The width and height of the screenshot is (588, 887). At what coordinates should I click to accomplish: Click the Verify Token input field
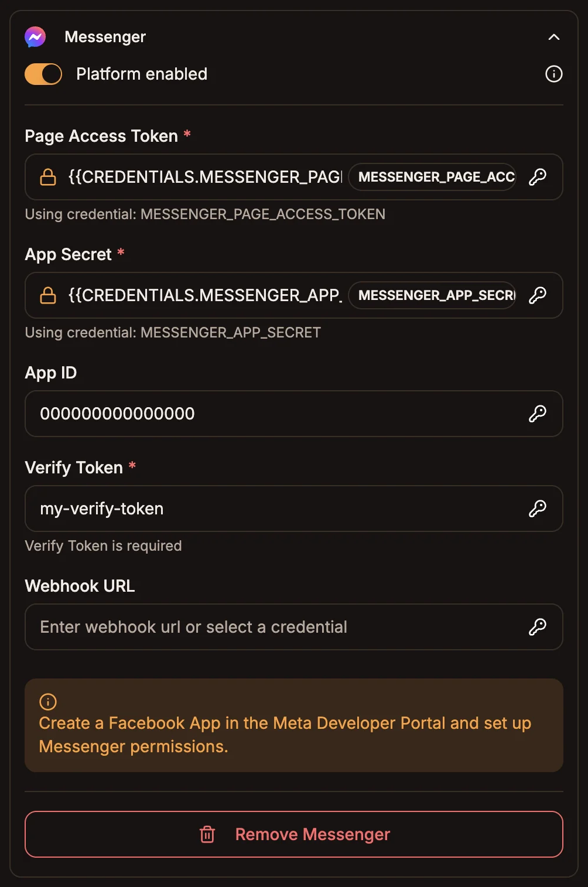click(294, 509)
